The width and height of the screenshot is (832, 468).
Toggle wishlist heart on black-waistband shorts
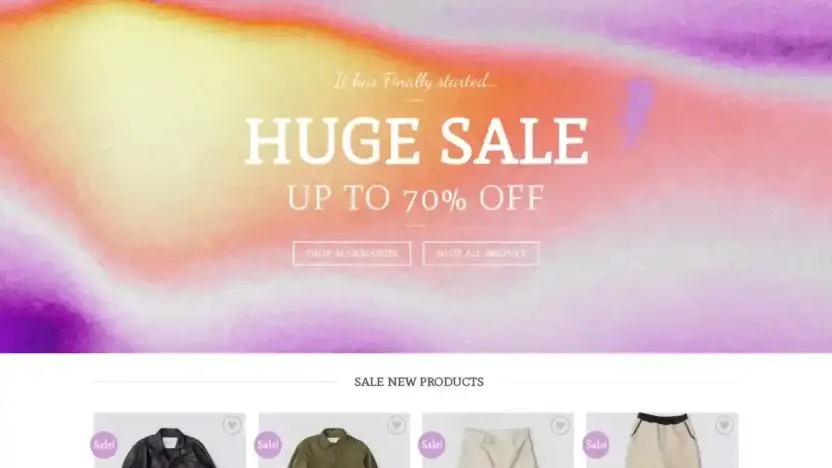point(724,425)
